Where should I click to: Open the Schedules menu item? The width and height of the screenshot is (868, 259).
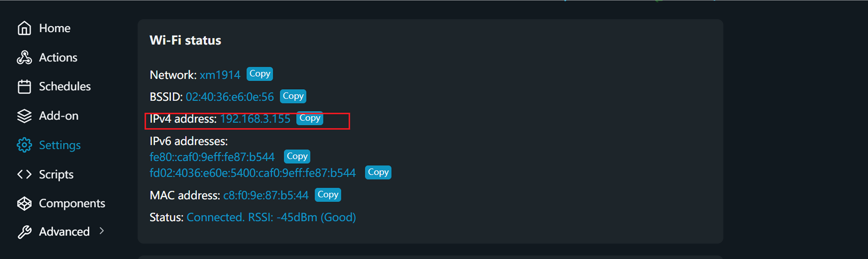(x=65, y=87)
